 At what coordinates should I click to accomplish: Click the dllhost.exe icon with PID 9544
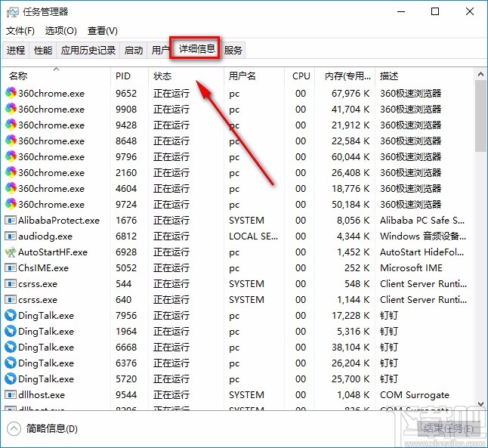[x=11, y=395]
